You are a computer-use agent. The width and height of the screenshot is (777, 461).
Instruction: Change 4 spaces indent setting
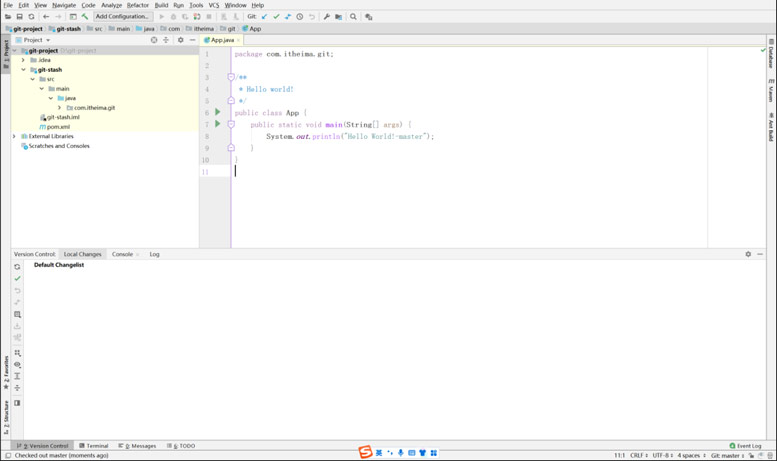(691, 455)
